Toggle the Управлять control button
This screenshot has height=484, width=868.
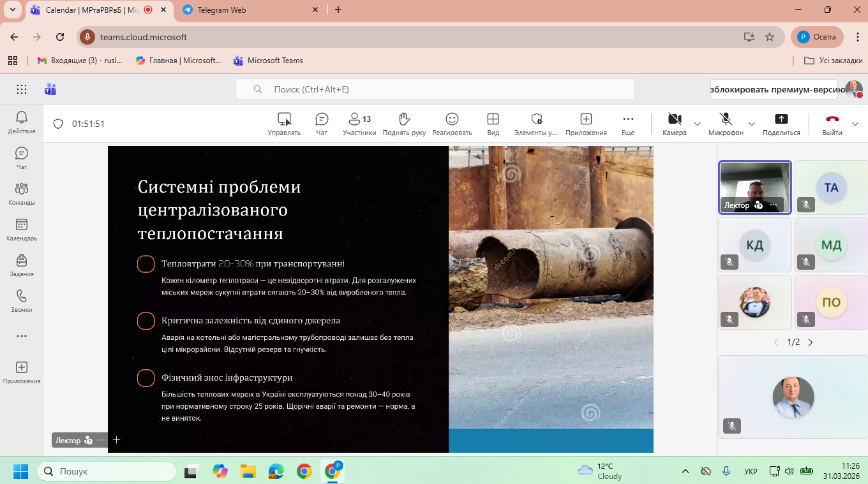click(x=284, y=124)
